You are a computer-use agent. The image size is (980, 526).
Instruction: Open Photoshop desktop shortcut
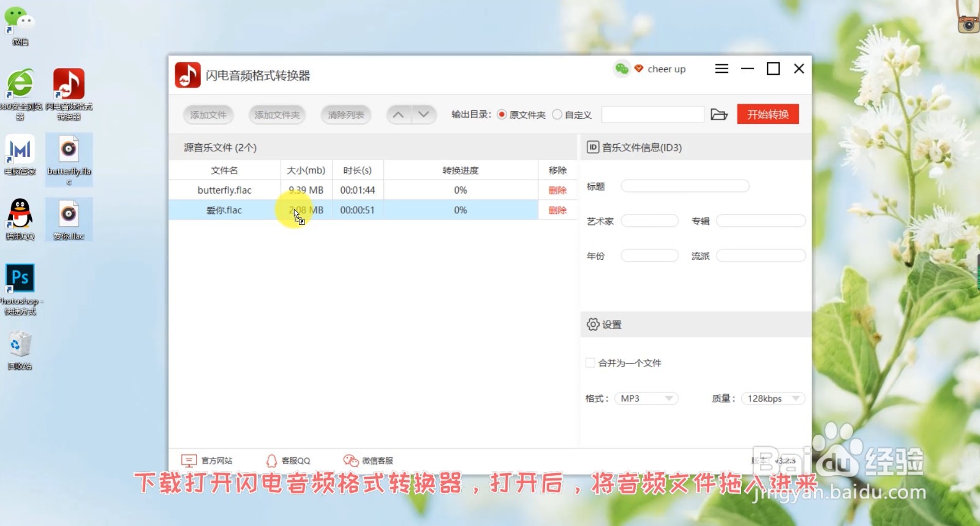pos(20,289)
